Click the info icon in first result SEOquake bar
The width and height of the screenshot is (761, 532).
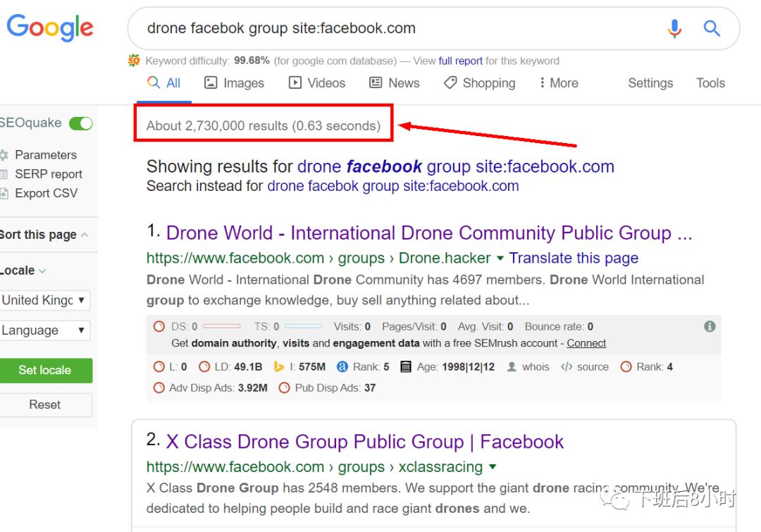[x=710, y=326]
